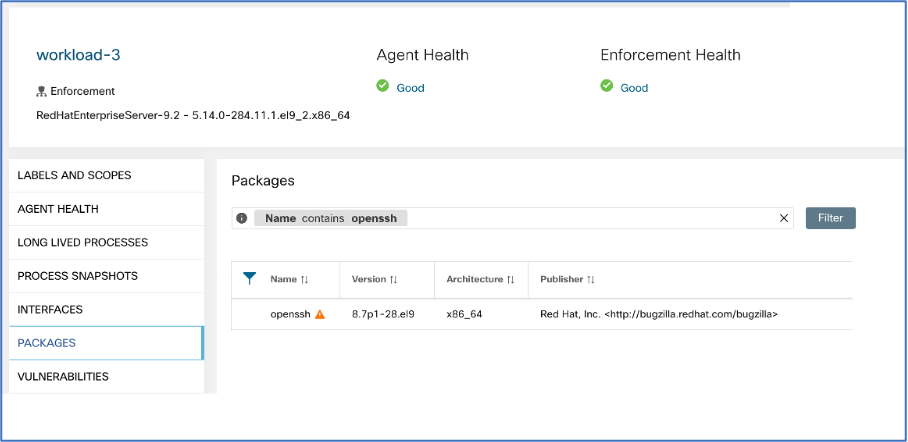Click the Enforcement Health green check icon
The image size is (908, 442).
(607, 87)
